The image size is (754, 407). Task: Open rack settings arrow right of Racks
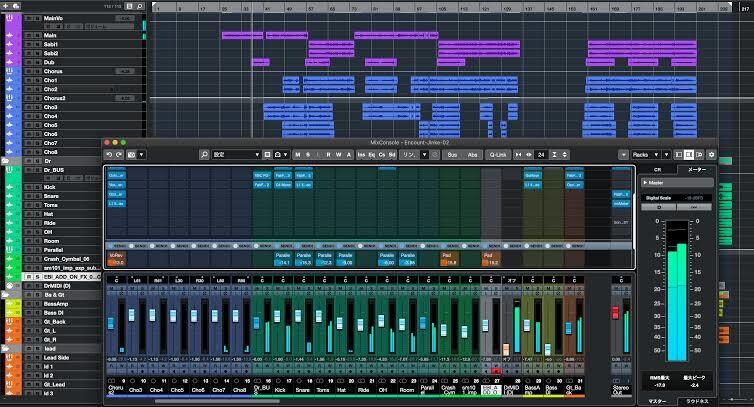point(666,154)
